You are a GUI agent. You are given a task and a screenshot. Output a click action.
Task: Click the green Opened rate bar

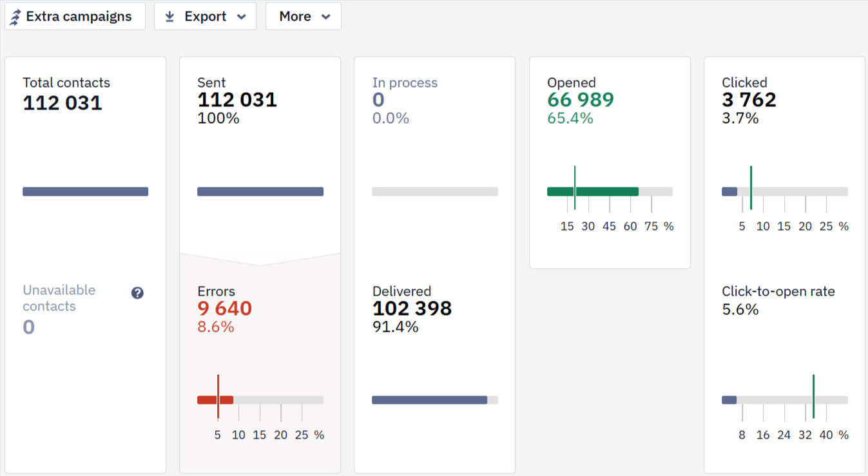click(593, 191)
